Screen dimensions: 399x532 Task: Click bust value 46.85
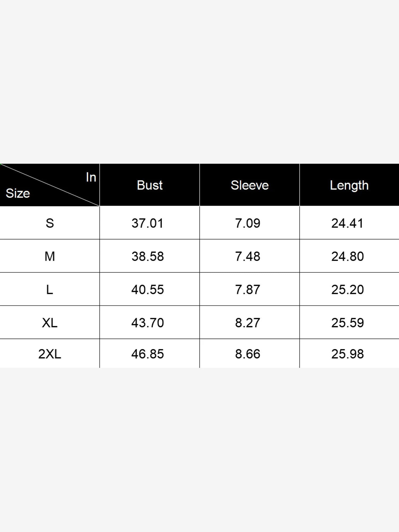point(148,354)
